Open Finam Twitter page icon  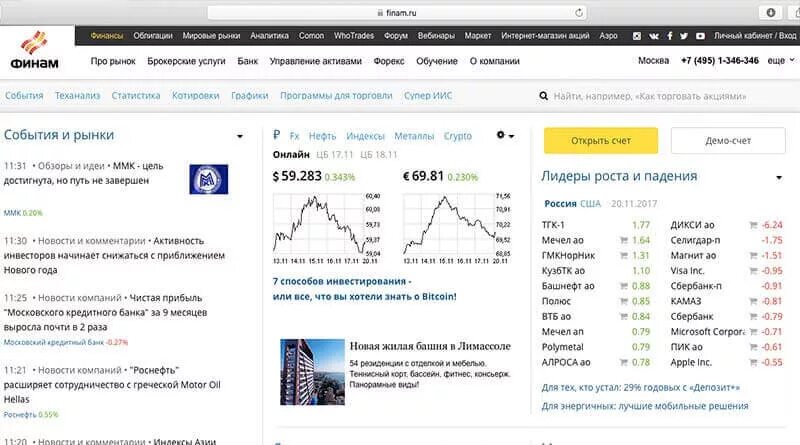[x=684, y=36]
